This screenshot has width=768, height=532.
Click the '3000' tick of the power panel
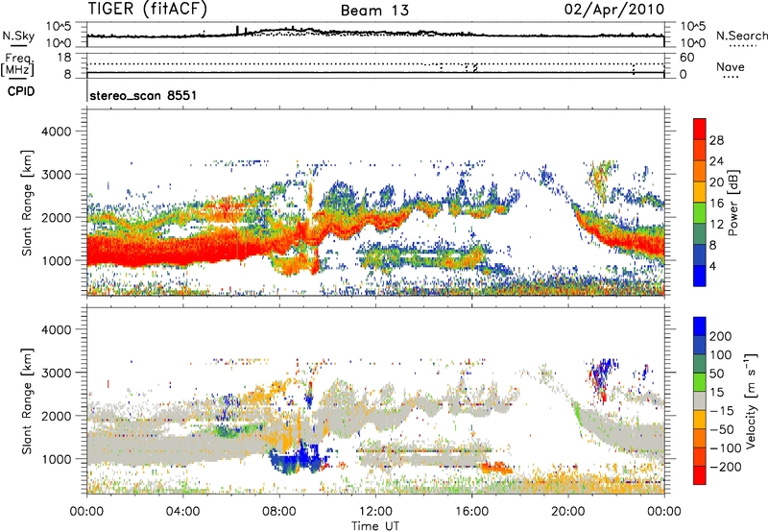pos(56,175)
